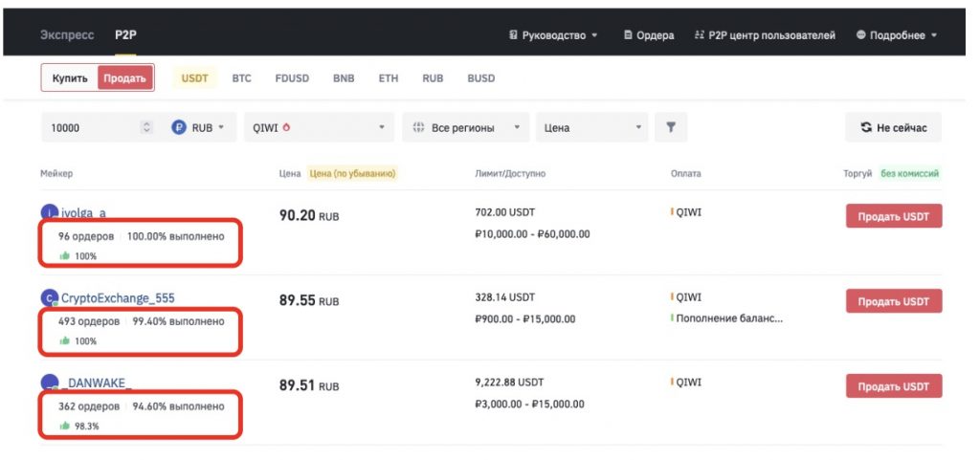Click the P2P центр пользователей icon
The height and width of the screenshot is (460, 980).
coord(700,35)
